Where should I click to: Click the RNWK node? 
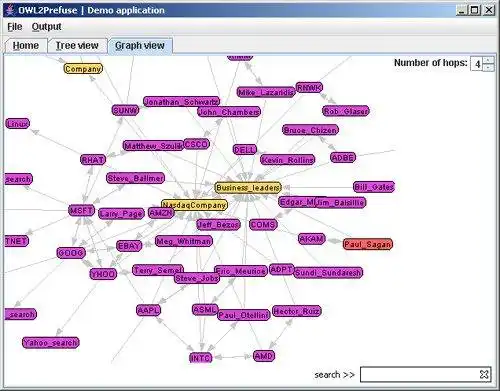pyautogui.click(x=309, y=88)
